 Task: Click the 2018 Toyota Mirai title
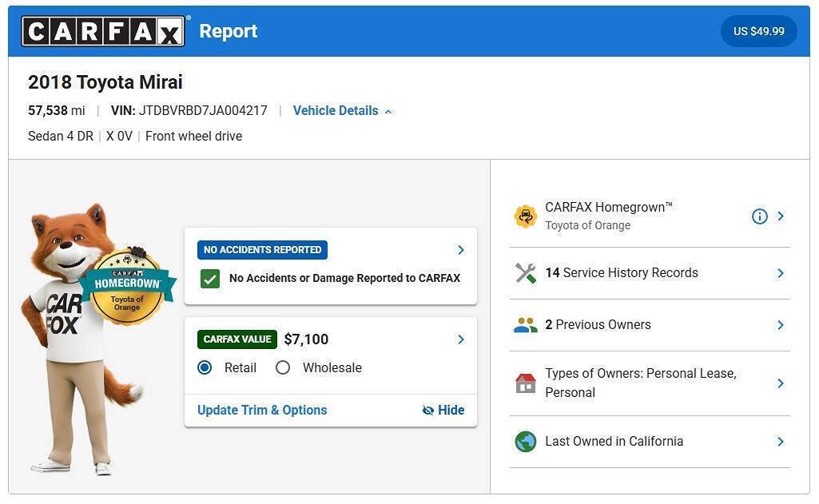(x=105, y=82)
